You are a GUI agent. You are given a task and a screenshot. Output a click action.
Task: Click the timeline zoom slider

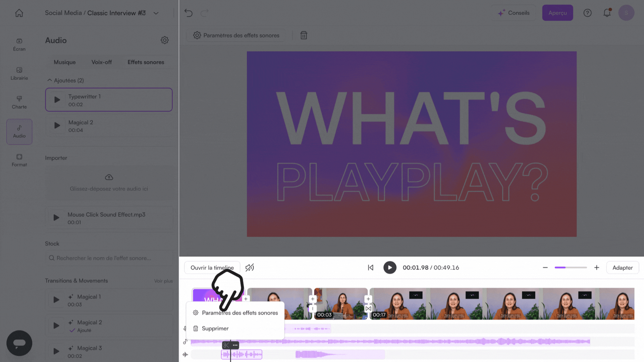[571, 267]
